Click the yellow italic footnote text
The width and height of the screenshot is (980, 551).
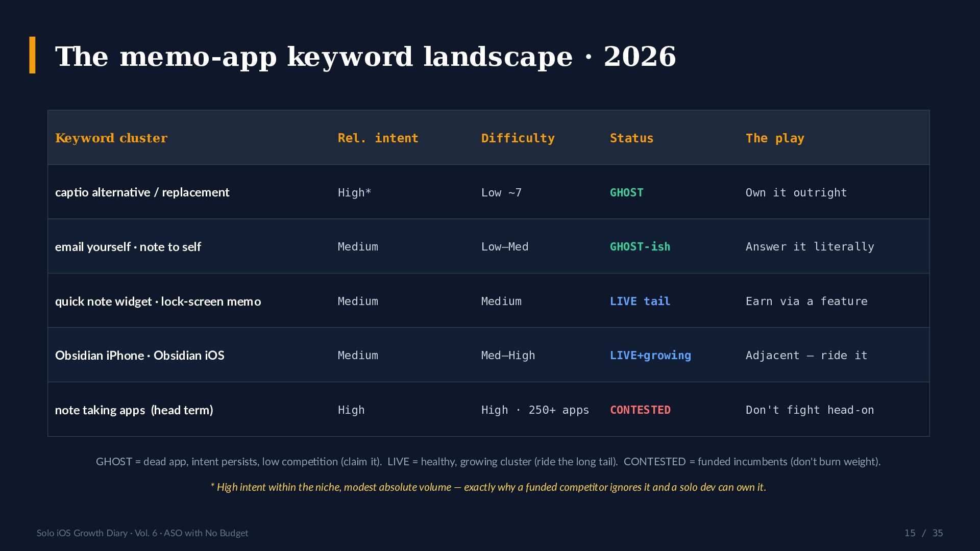[488, 487]
